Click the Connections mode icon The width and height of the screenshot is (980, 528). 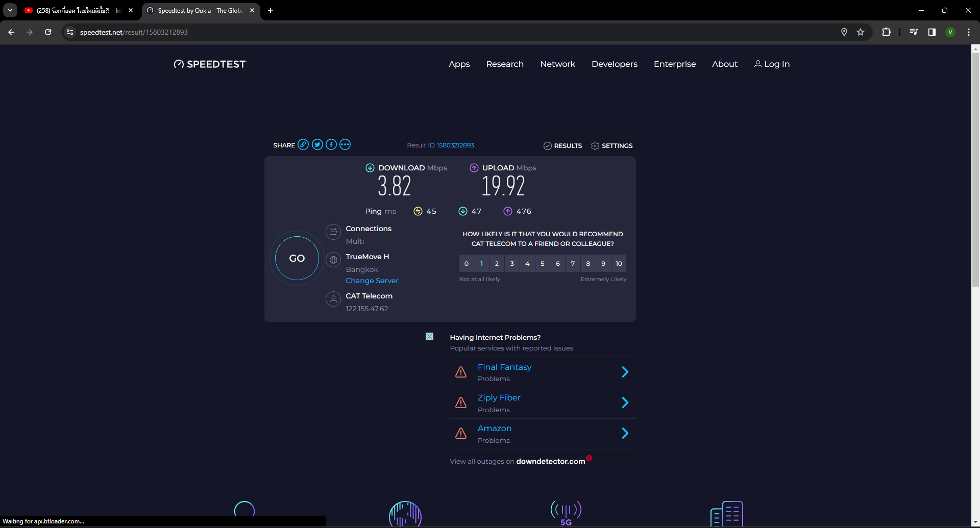click(x=333, y=232)
